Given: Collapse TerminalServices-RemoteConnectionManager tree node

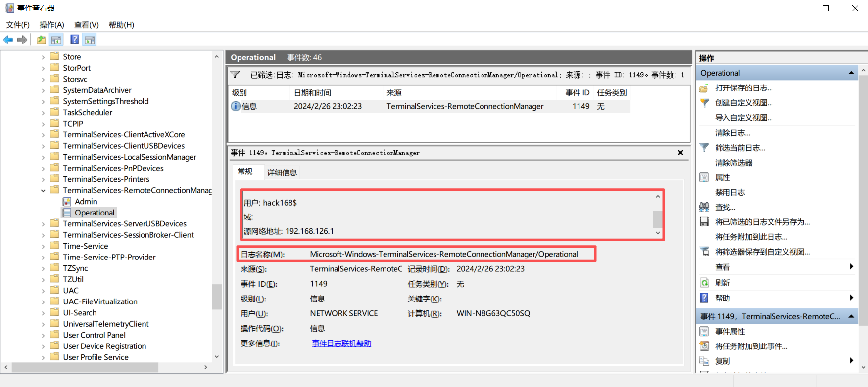Looking at the screenshot, I should (43, 191).
